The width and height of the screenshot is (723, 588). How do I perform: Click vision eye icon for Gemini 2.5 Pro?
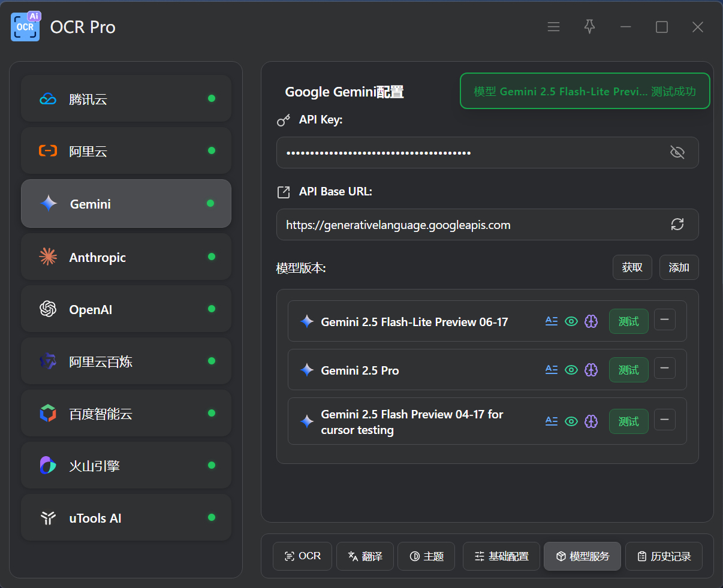571,370
